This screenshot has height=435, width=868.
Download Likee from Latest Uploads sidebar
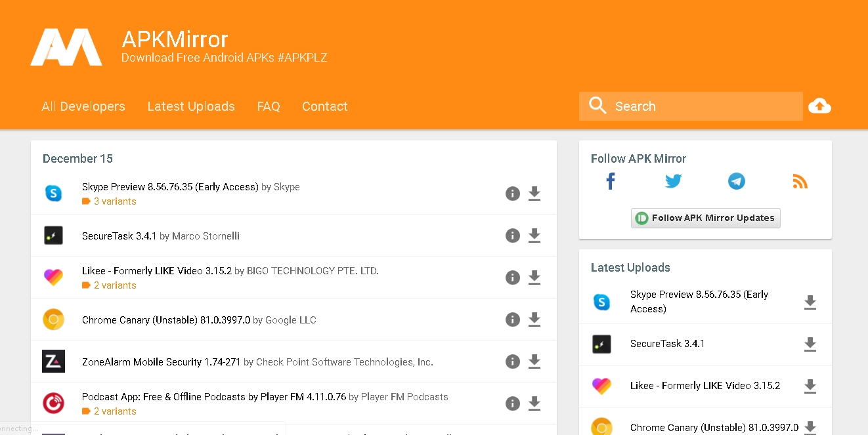(810, 386)
